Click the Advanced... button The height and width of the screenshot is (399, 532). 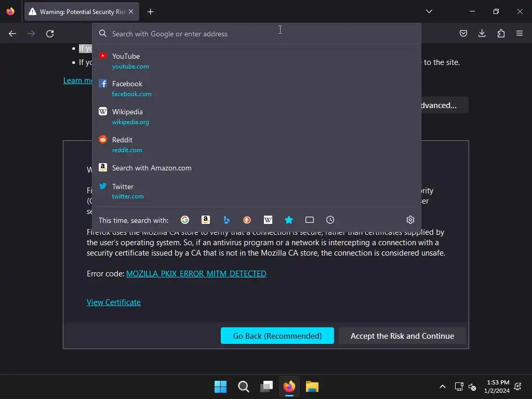point(445,105)
